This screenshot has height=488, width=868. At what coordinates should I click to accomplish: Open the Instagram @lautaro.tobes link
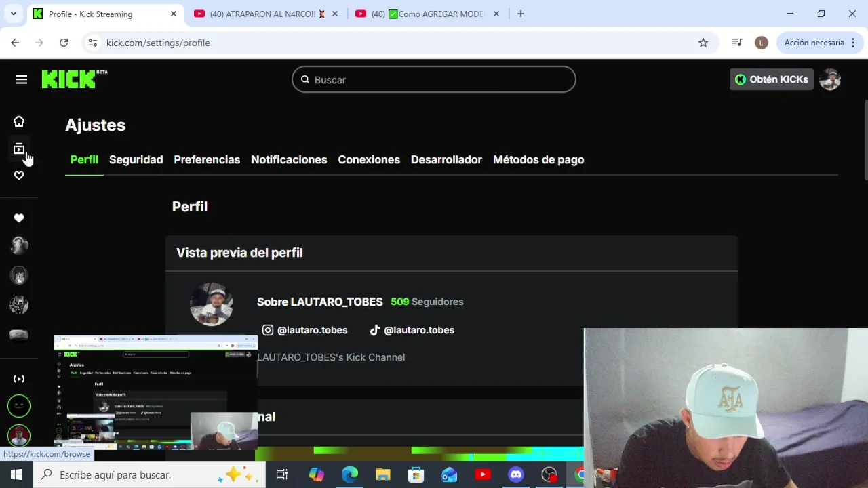tap(305, 330)
